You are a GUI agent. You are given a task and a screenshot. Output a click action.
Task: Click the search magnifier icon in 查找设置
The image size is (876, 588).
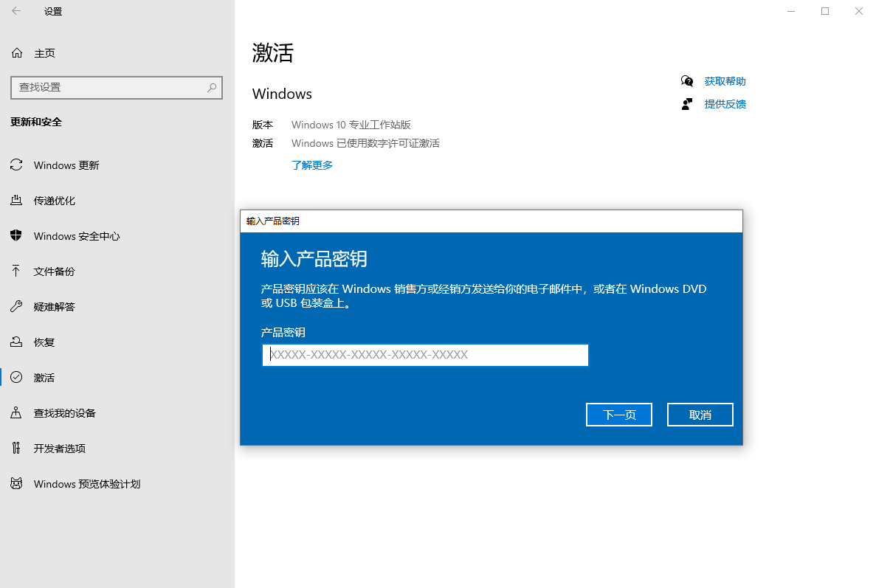(212, 88)
